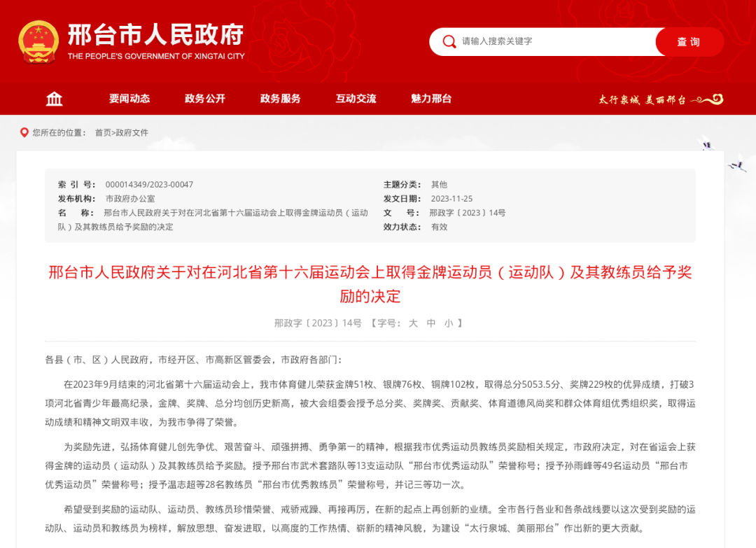This screenshot has width=756, height=548.
Task: Click the location pin icon
Action: point(24,132)
